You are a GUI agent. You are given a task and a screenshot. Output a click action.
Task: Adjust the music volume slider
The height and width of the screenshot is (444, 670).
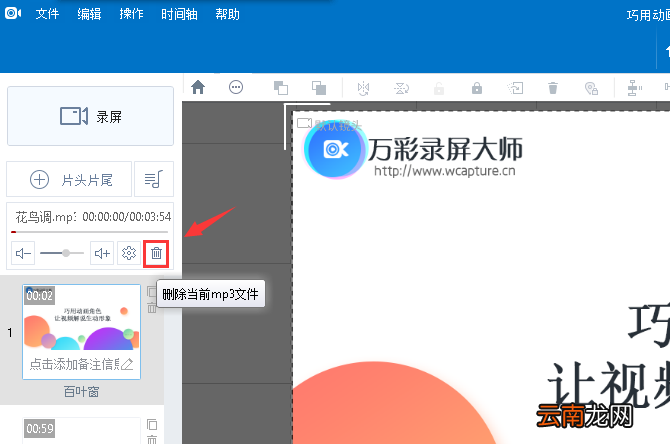62,253
